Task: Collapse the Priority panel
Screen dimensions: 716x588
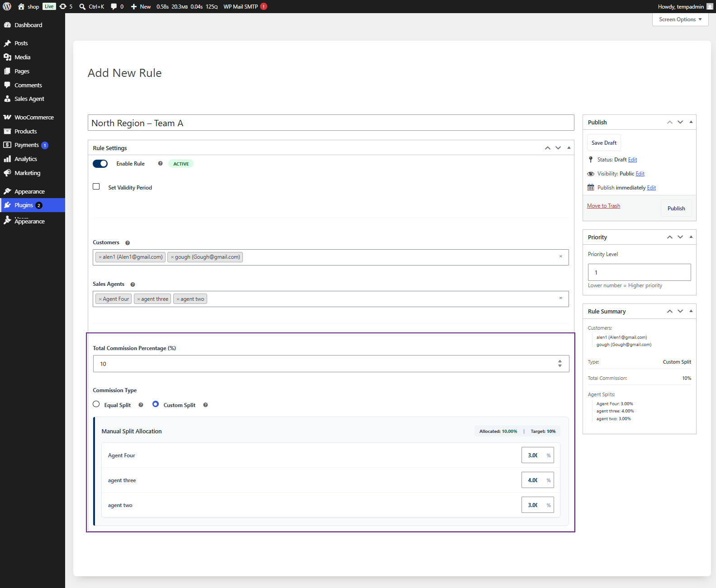Action: tap(691, 237)
